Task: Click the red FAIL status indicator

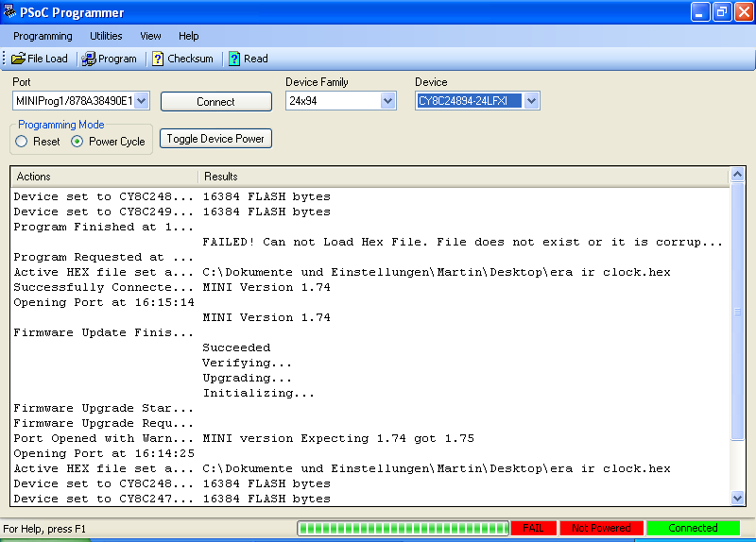Action: [x=533, y=528]
